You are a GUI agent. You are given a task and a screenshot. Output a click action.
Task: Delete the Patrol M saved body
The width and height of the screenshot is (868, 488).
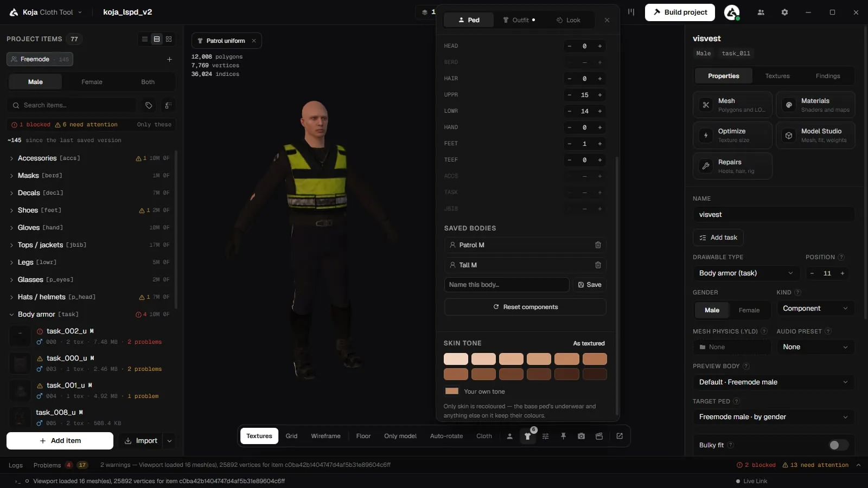tap(598, 245)
